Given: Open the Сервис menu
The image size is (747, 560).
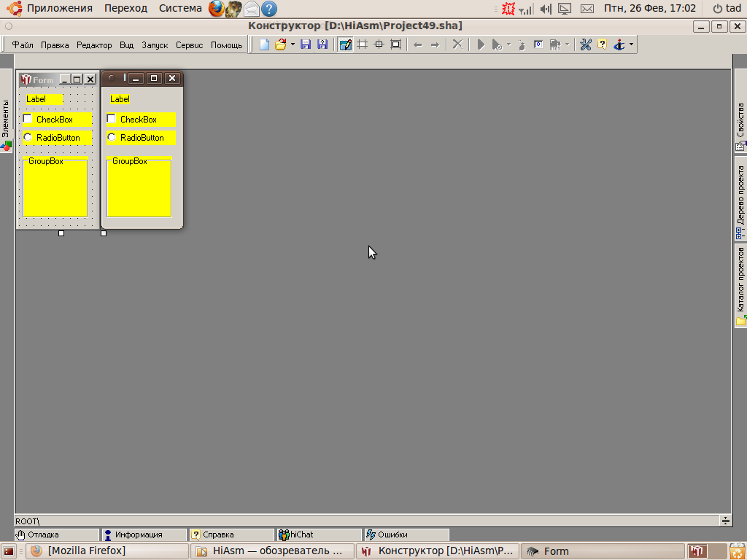Looking at the screenshot, I should click(x=189, y=45).
